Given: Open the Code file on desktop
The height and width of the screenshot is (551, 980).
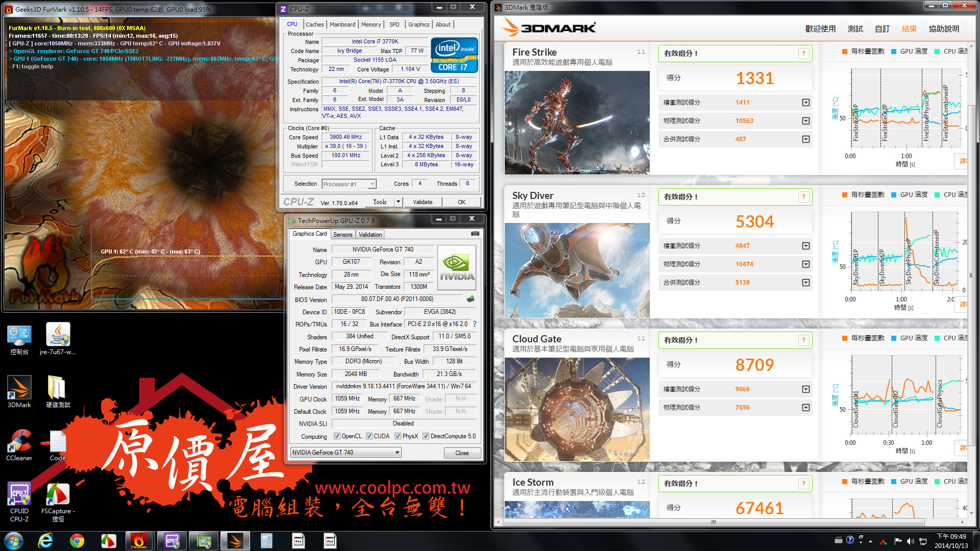Looking at the screenshot, I should 58,445.
